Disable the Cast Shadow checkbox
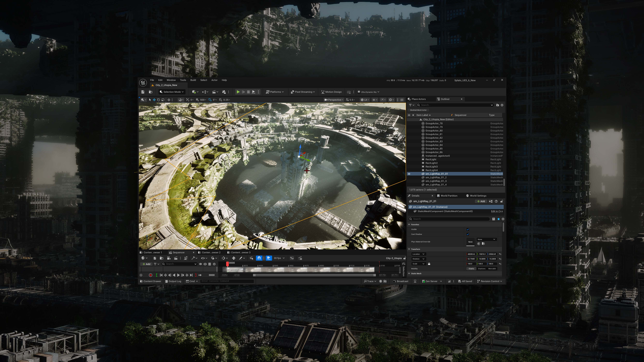 (x=468, y=234)
